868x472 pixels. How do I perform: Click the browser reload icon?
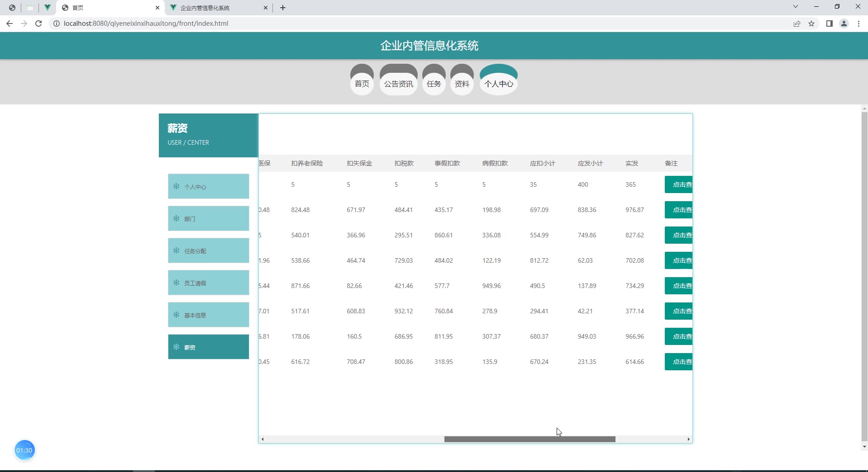[x=38, y=24]
